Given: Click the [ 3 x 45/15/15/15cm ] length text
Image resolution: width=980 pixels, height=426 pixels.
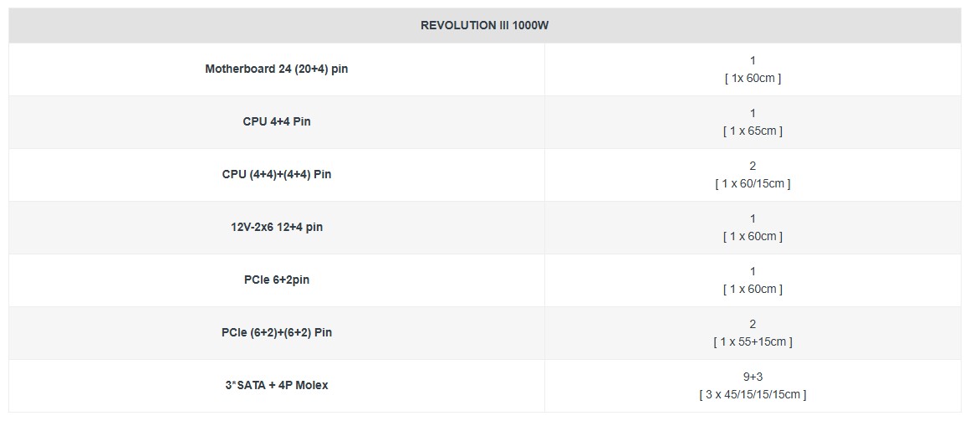Looking at the screenshot, I should (x=753, y=395).
